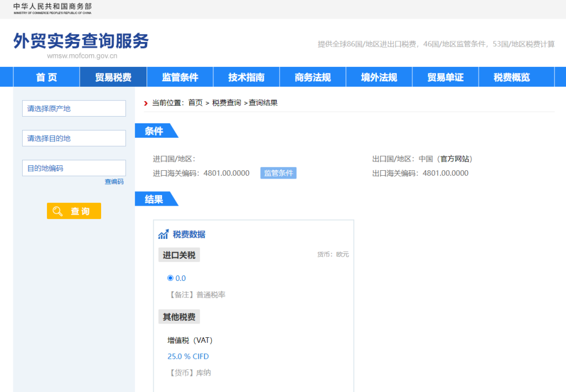Click the magnifier icon on 查询 button
This screenshot has width=566, height=392.
tap(57, 211)
